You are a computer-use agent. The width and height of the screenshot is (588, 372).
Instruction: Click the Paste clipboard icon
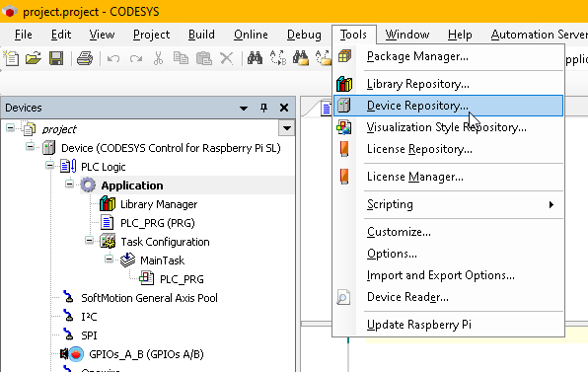[204, 58]
